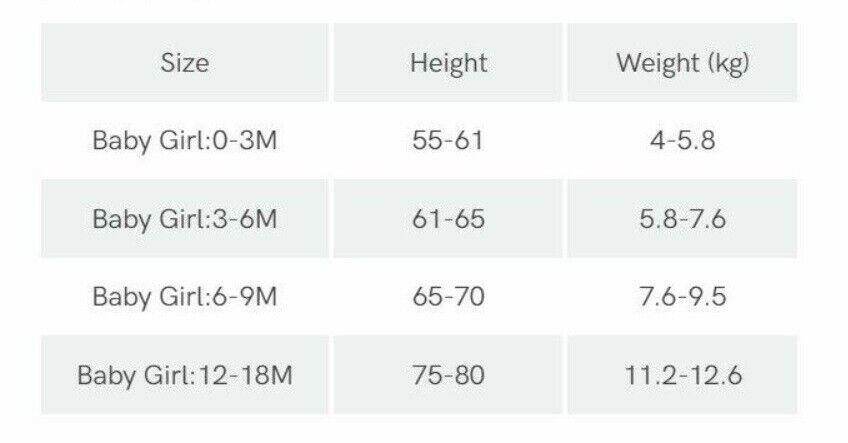Select the Baby Girl:6-9M size cell

185,297
